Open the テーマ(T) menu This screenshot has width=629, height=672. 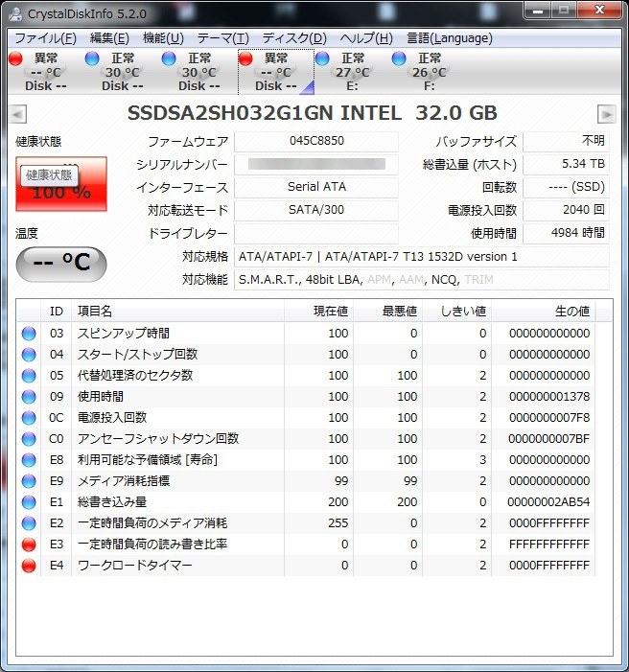tap(222, 38)
